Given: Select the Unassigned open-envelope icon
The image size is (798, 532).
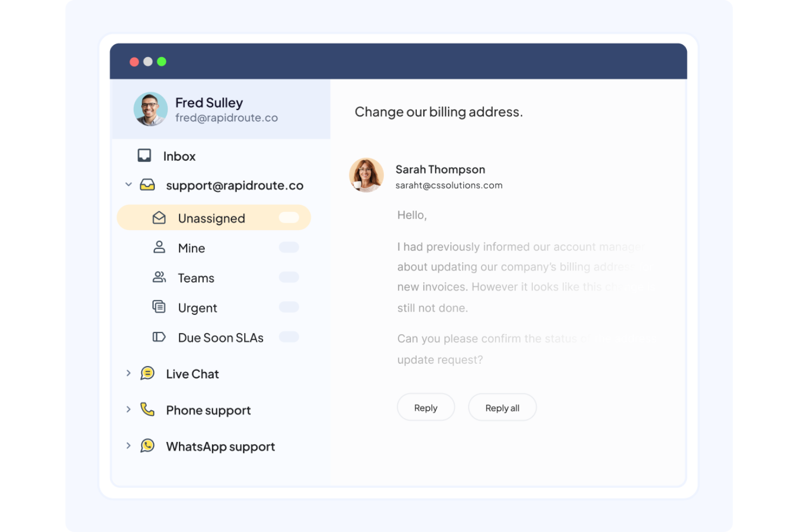Looking at the screenshot, I should (x=159, y=218).
